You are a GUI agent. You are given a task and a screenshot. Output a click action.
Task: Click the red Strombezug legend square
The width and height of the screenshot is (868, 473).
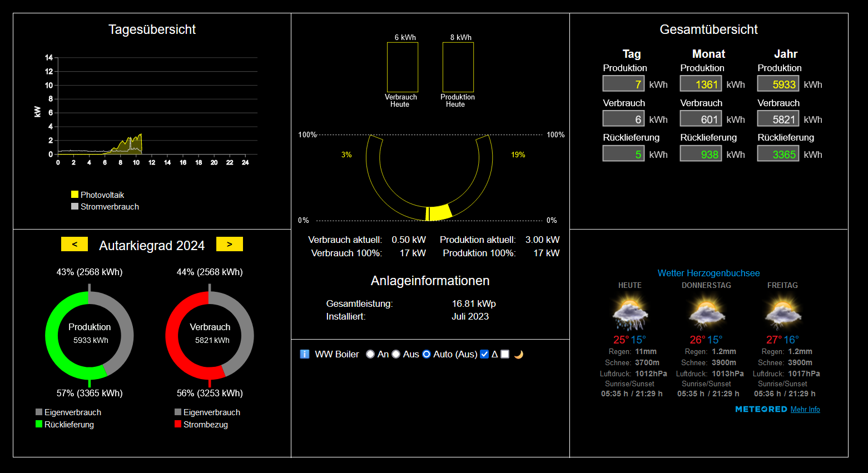pyautogui.click(x=178, y=424)
